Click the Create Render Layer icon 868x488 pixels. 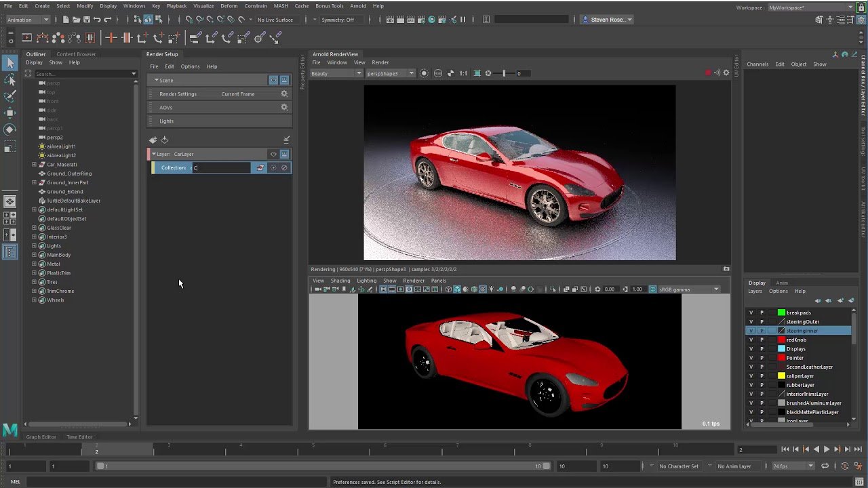153,140
